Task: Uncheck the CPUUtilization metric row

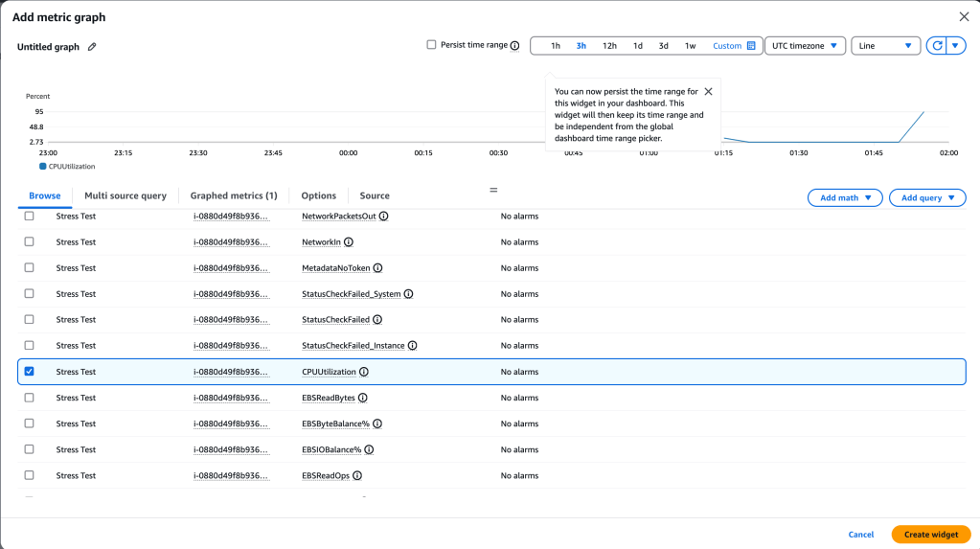Action: pyautogui.click(x=29, y=372)
